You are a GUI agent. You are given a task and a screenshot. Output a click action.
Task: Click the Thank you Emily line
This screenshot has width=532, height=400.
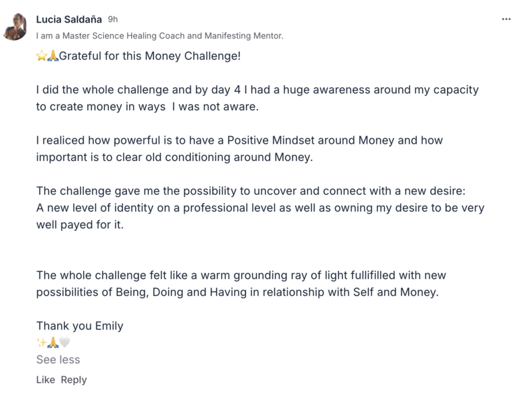pos(80,326)
